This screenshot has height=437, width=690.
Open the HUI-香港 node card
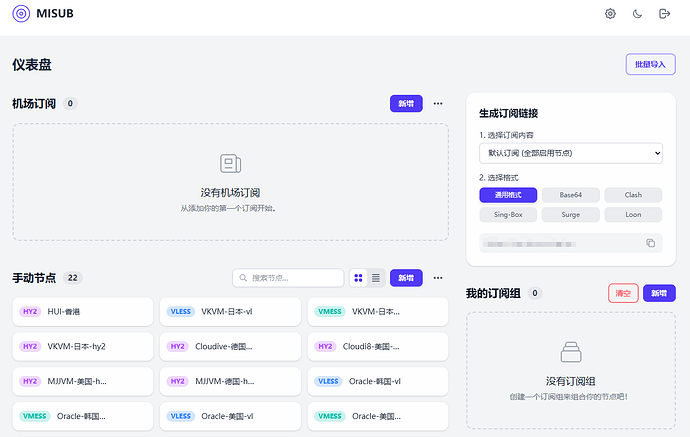pos(84,312)
